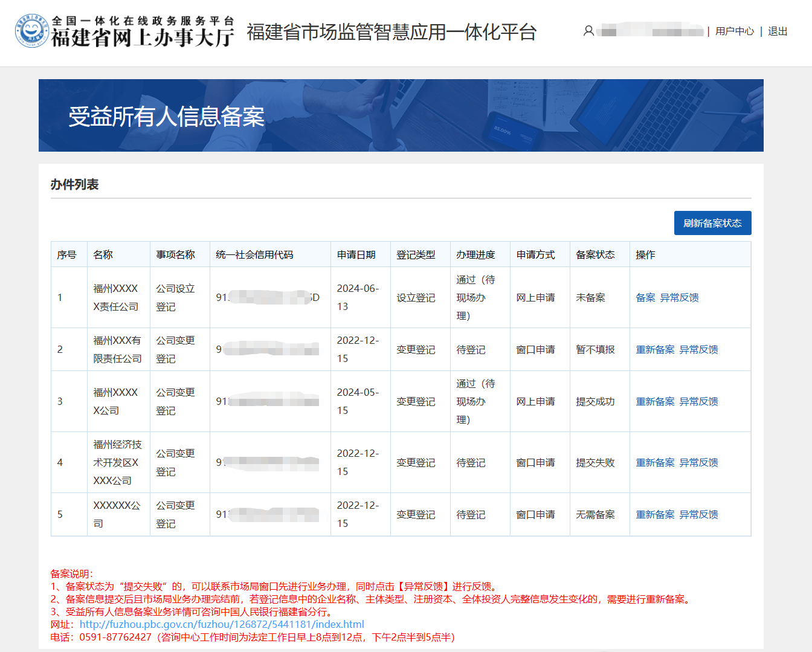Choose 重新备案 for row 3 提交成功 entry
This screenshot has height=652, width=812.
pyautogui.click(x=655, y=401)
